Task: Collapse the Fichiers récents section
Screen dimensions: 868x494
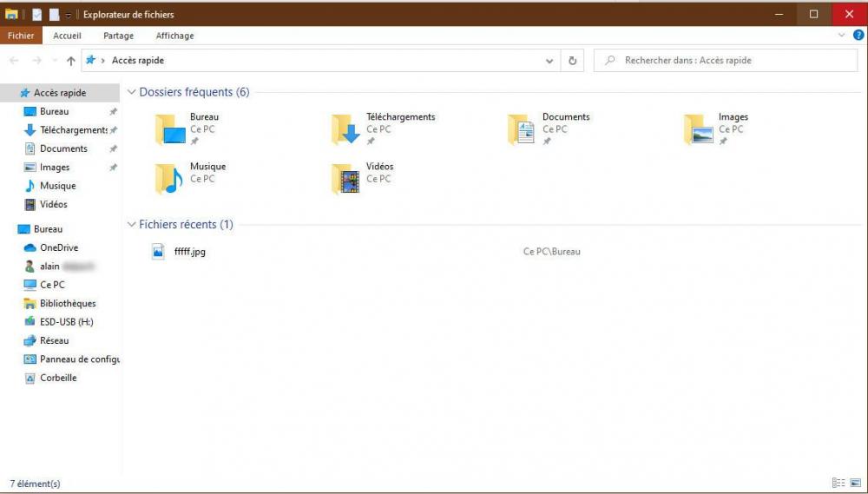Action: pos(132,225)
